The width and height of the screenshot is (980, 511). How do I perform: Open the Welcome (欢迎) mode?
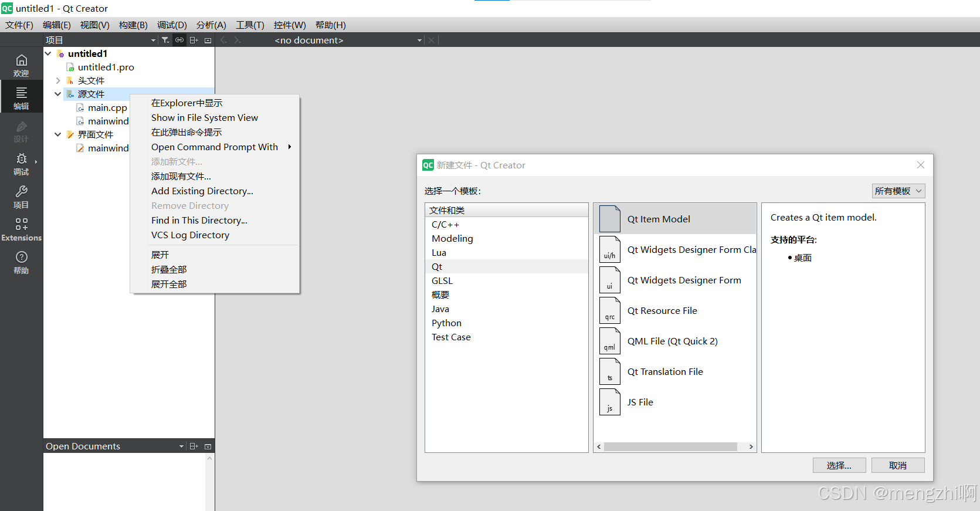click(21, 65)
